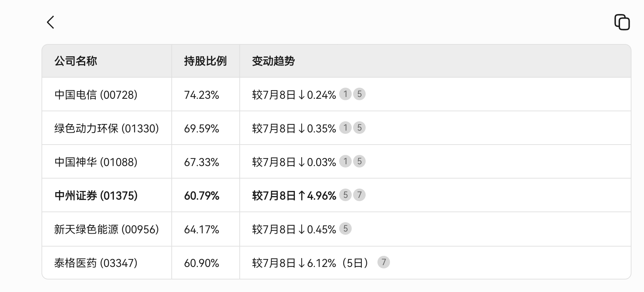Click the 74.23% holding value
644x292 pixels.
coord(201,95)
